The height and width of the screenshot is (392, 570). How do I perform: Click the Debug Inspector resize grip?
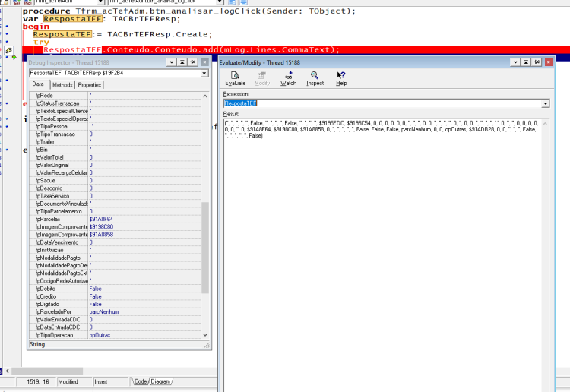point(207,345)
